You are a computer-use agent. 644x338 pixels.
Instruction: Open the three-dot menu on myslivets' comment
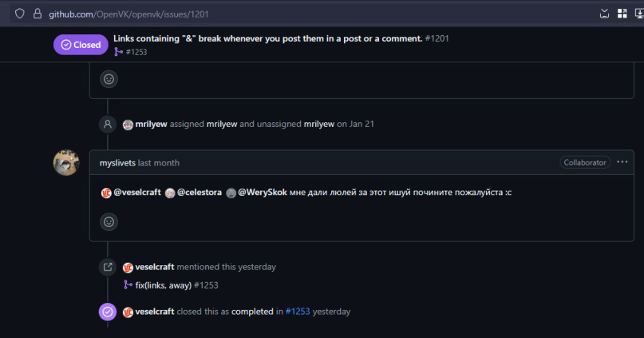point(622,162)
